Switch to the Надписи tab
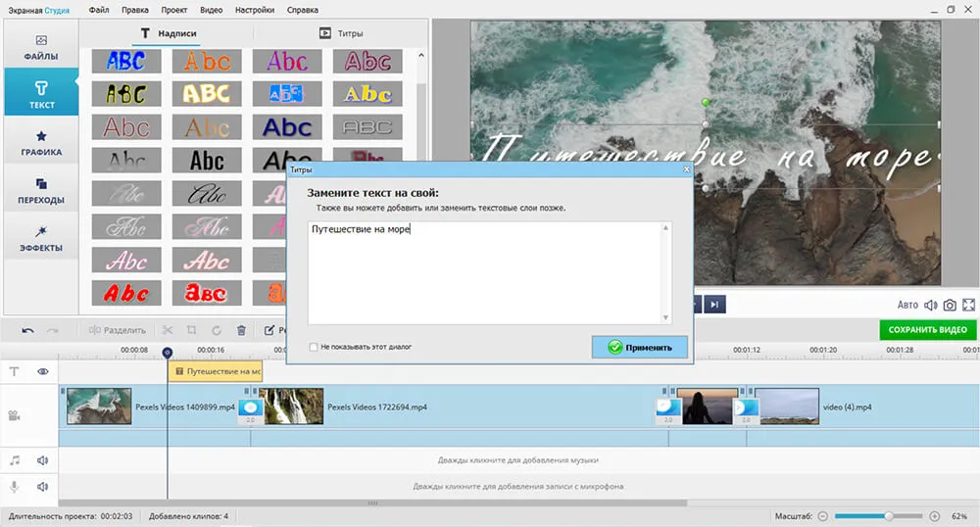 tap(169, 33)
